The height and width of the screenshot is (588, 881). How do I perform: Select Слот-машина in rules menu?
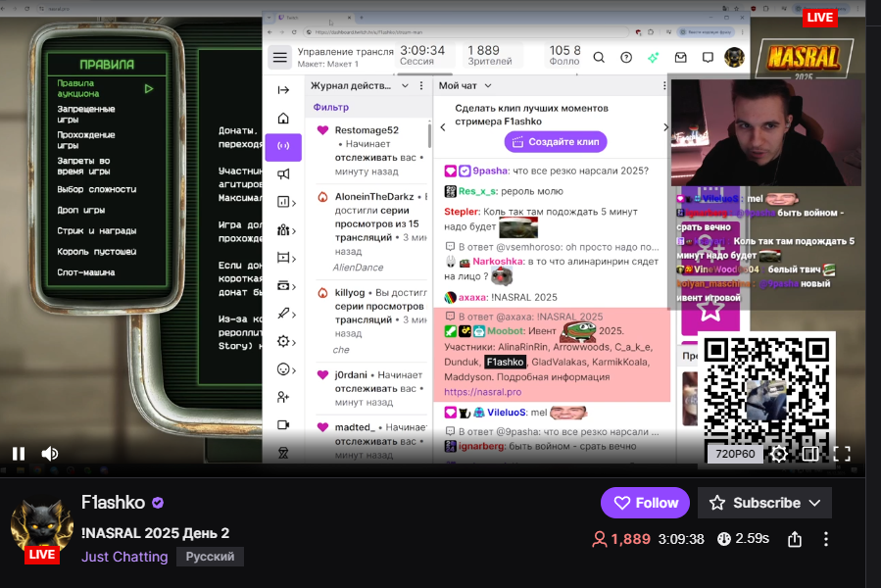[86, 272]
